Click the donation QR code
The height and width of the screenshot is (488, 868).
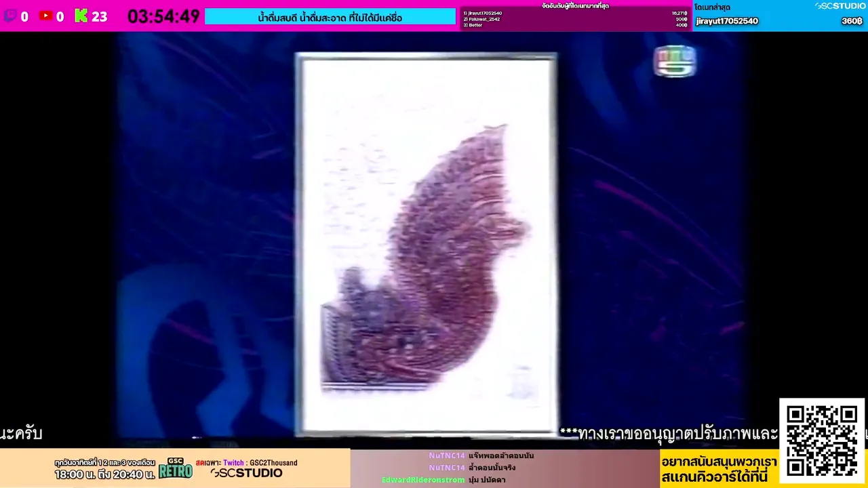[822, 441]
